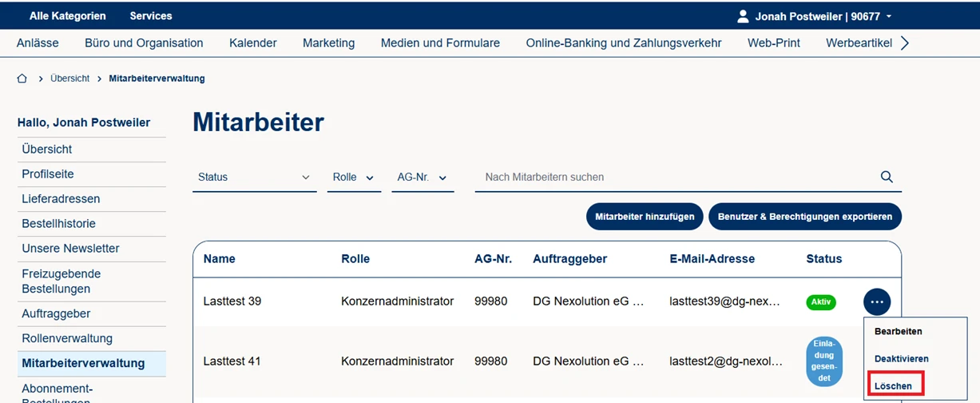The height and width of the screenshot is (403, 980).
Task: Choose Bearbeiten in the context menu
Action: (x=898, y=331)
